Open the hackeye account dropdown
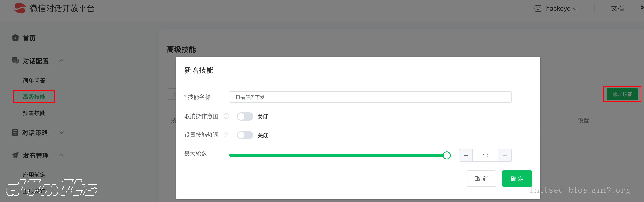 [561, 9]
